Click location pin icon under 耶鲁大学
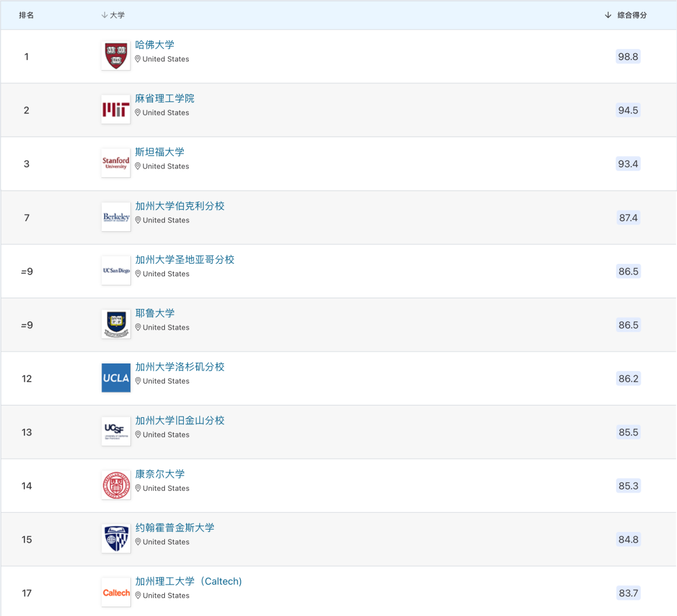 (x=138, y=327)
